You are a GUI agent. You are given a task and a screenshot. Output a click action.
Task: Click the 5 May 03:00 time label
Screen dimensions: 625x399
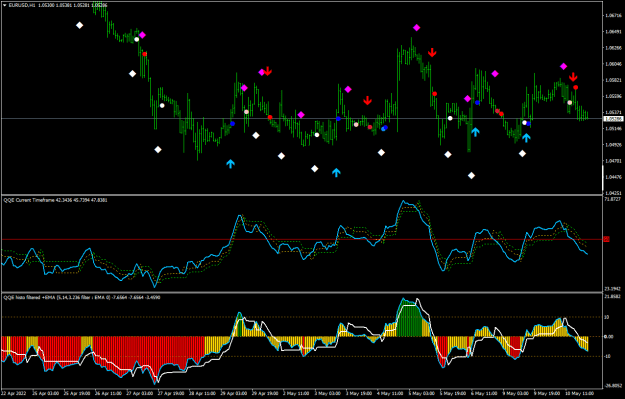[422, 393]
